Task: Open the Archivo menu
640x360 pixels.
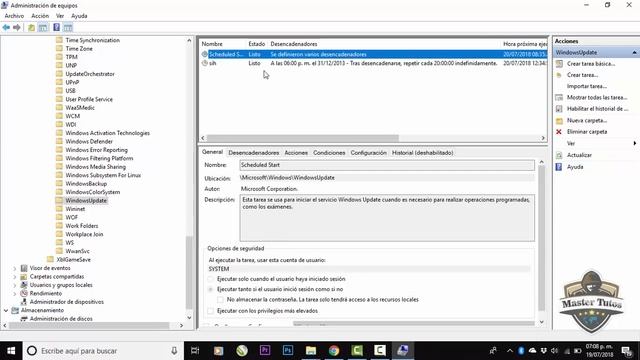Action: click(14, 16)
